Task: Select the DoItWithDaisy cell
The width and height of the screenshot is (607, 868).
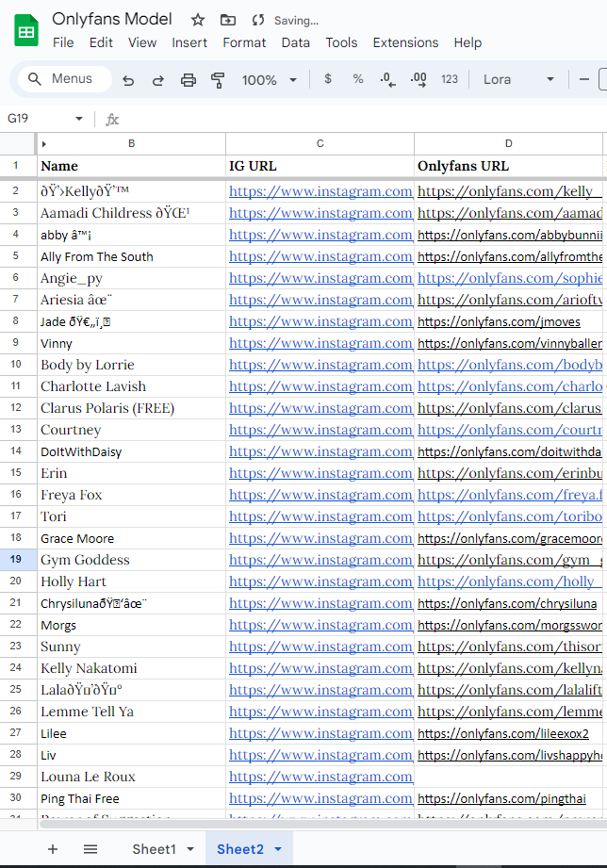Action: coord(131,451)
